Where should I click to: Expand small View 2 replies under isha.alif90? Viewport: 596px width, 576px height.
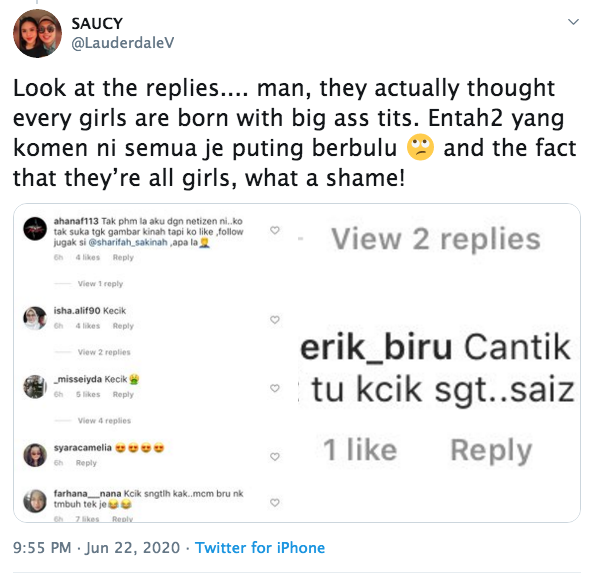click(x=104, y=352)
